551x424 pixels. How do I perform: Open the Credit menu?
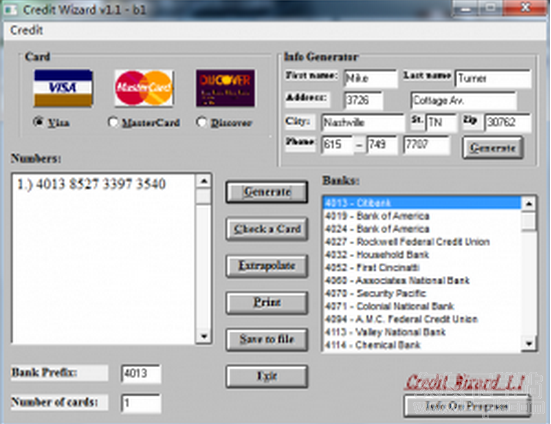pos(27,30)
